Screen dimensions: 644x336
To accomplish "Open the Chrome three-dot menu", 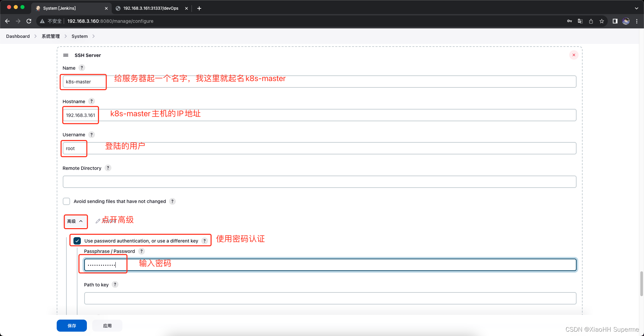I will 637,21.
